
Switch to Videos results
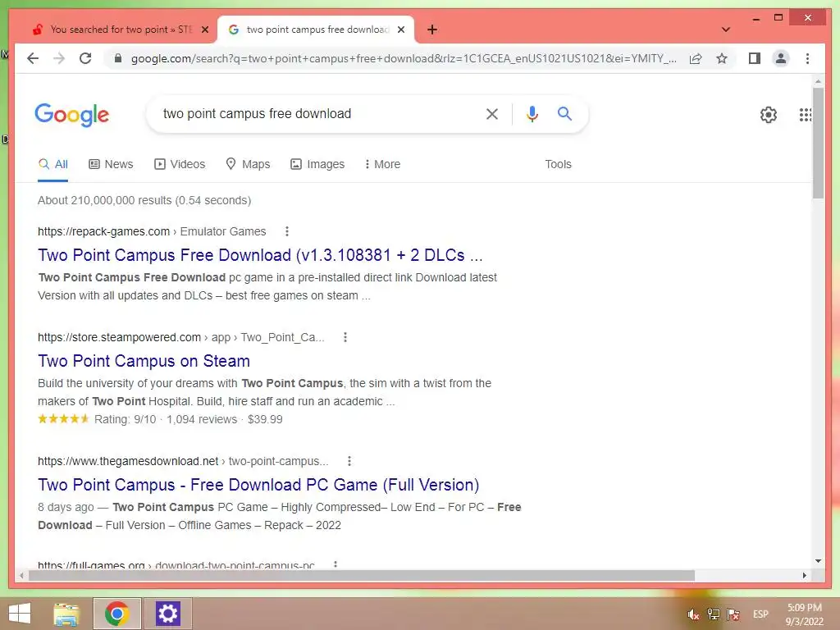tap(180, 164)
